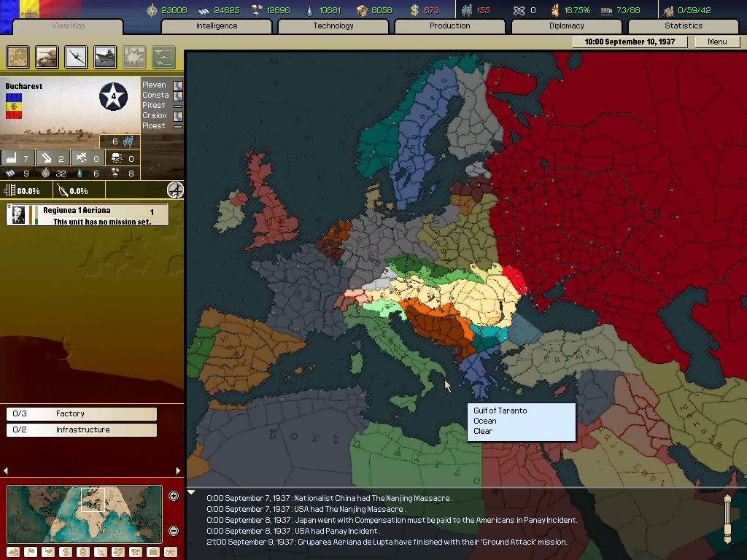Screen dimensions: 747x560
Task: Click the Menu button
Action: (716, 42)
